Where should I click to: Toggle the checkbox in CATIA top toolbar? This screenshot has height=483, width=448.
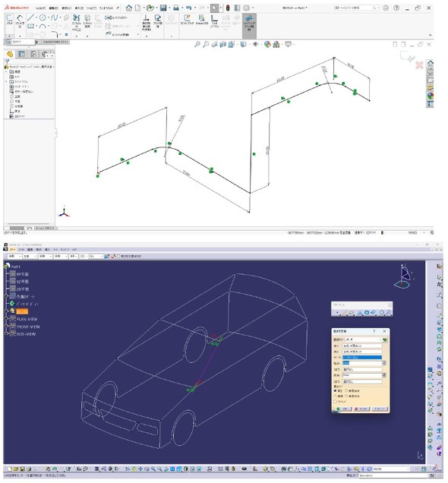(119, 256)
